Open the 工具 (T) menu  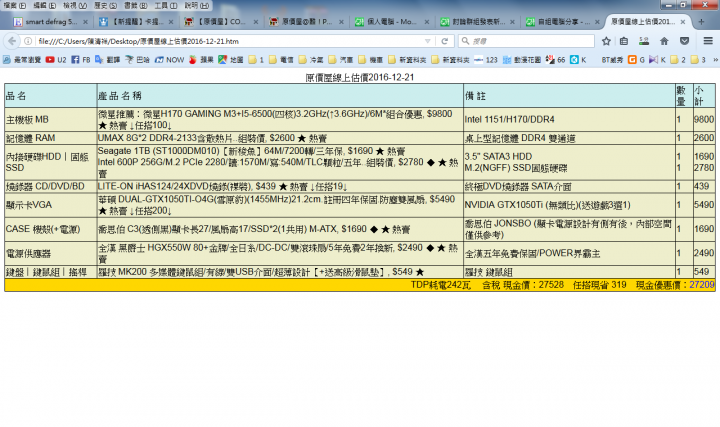[x=166, y=6]
